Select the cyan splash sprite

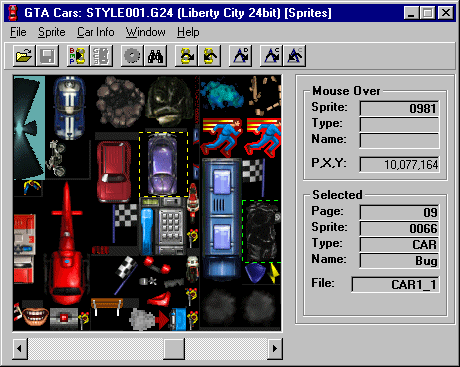222,96
